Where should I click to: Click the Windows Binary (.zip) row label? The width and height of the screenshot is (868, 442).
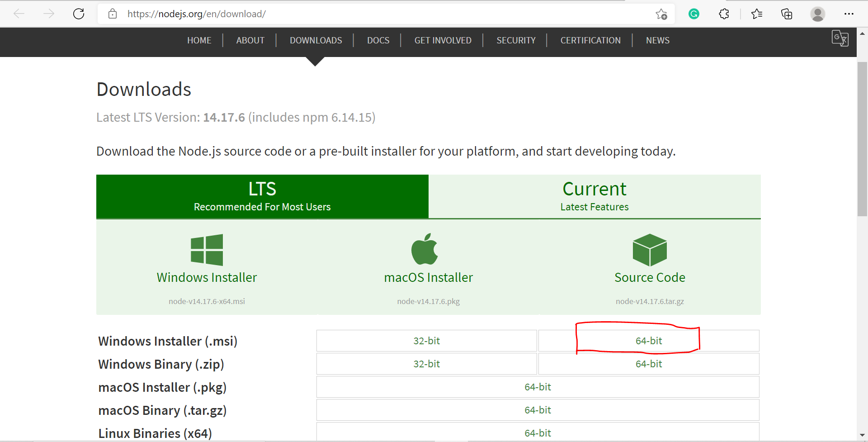[x=161, y=364]
